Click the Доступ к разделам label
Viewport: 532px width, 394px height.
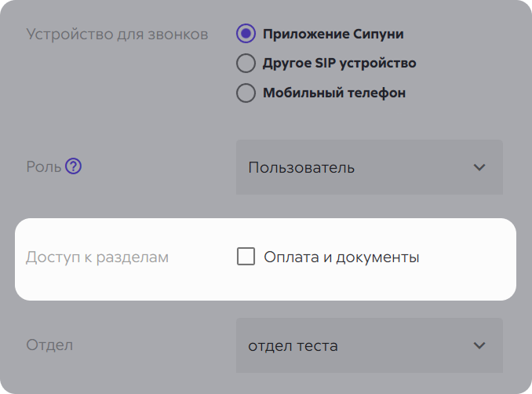[97, 257]
